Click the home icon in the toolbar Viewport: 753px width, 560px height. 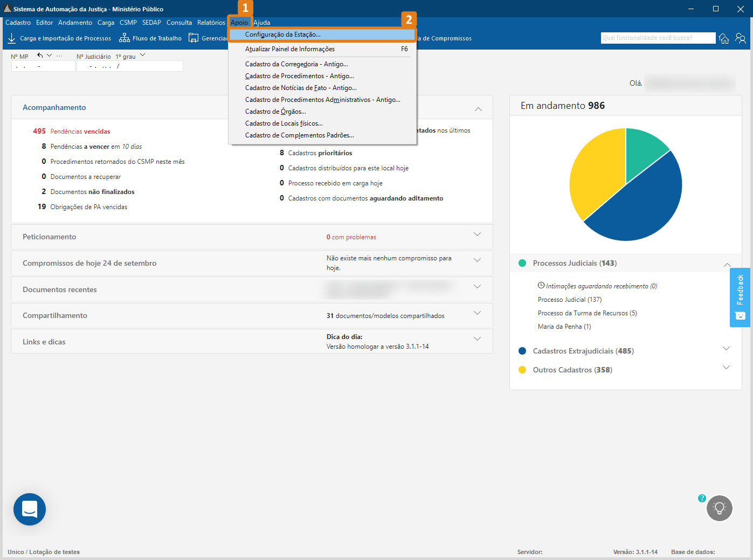pyautogui.click(x=724, y=38)
